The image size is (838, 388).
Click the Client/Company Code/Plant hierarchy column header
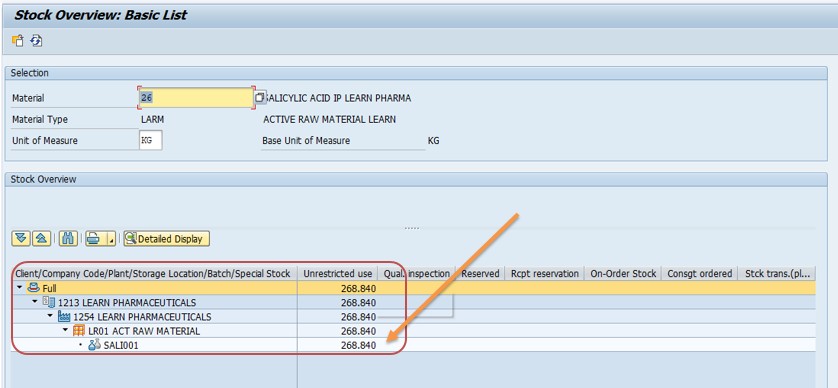154,274
